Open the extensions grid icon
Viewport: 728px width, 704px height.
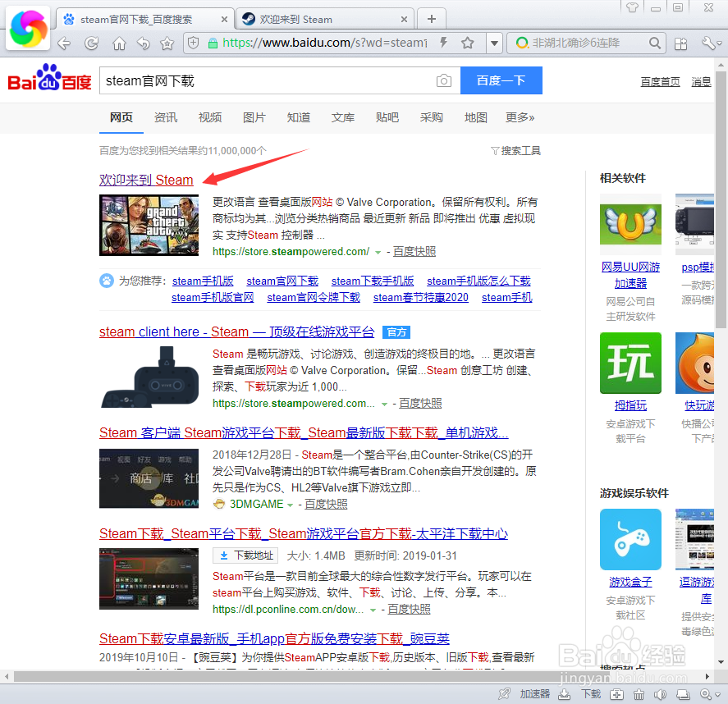point(680,43)
